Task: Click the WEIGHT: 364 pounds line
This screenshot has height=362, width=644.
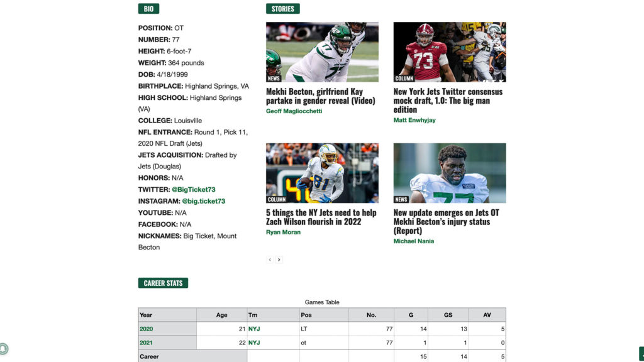Action: (x=171, y=63)
